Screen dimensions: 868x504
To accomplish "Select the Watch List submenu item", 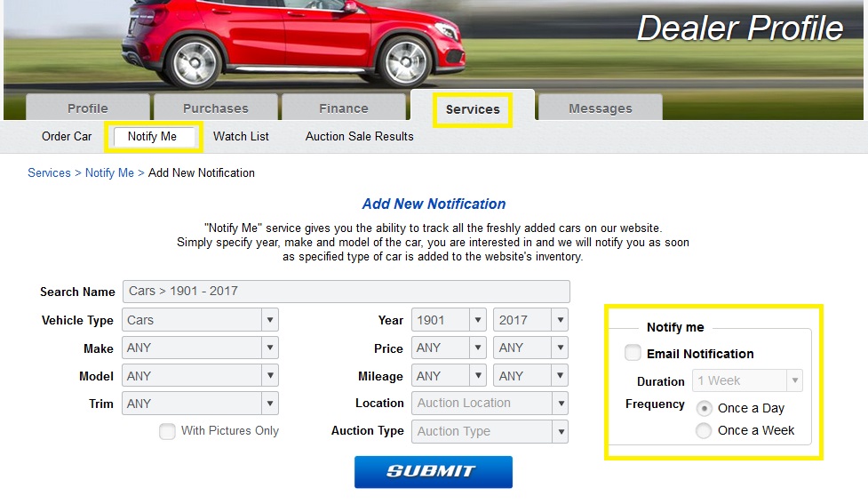I will (241, 136).
